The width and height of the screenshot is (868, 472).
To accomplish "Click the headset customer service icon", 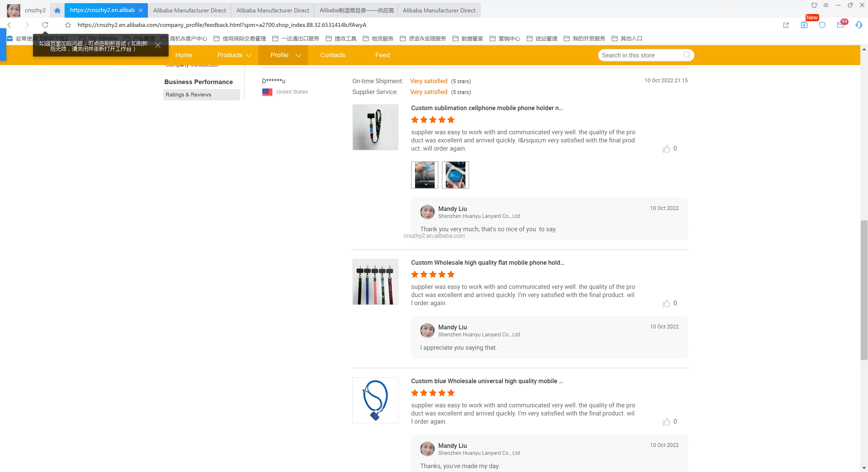I will coord(859,25).
